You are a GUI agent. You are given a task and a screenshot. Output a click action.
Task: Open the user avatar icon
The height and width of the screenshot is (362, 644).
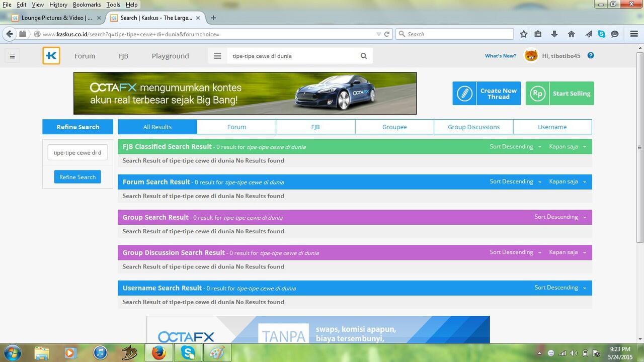pyautogui.click(x=531, y=56)
